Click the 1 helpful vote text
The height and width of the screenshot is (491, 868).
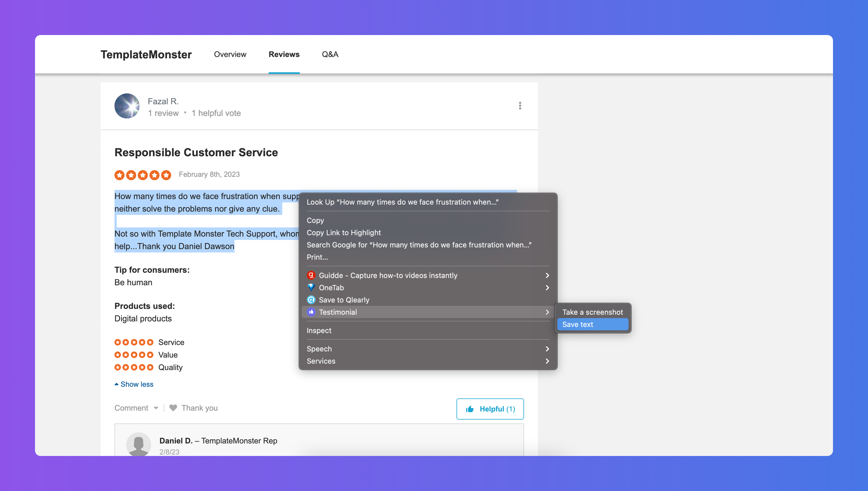(x=216, y=113)
